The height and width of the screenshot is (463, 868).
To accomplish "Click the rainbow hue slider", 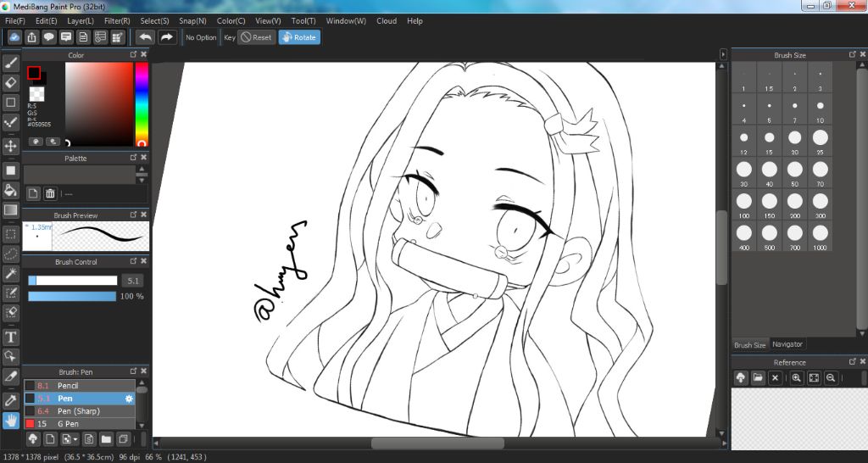I will 142,104.
